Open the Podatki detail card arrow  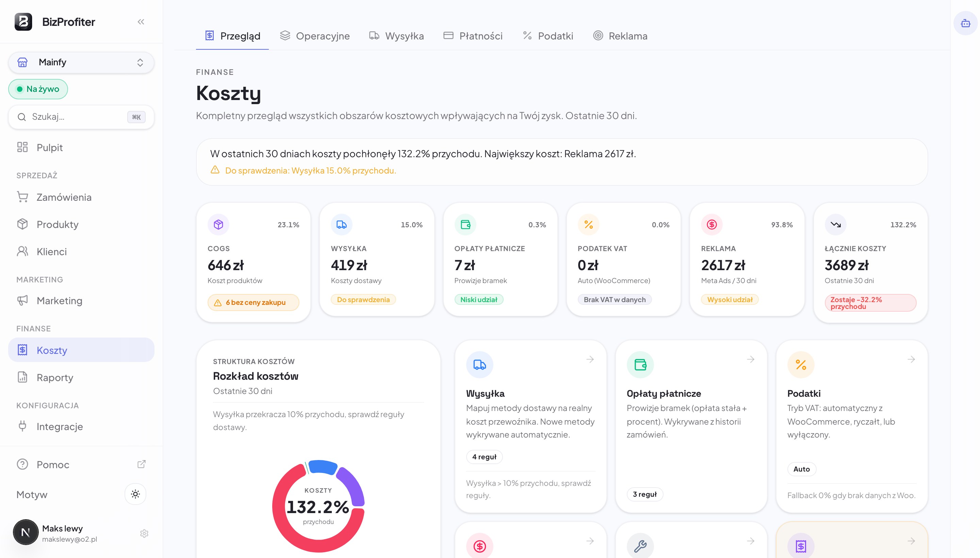click(x=911, y=360)
